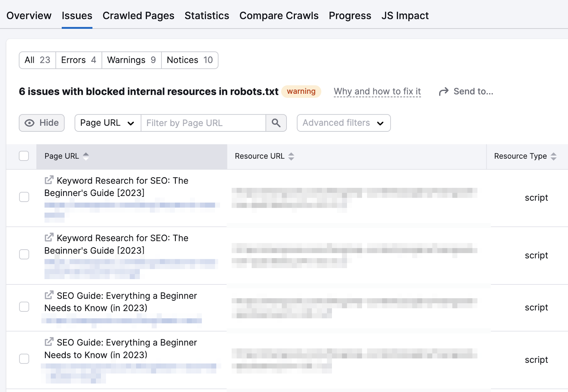Viewport: 568px width, 392px height.
Task: Switch to the Crawled Pages tab
Action: coord(138,16)
